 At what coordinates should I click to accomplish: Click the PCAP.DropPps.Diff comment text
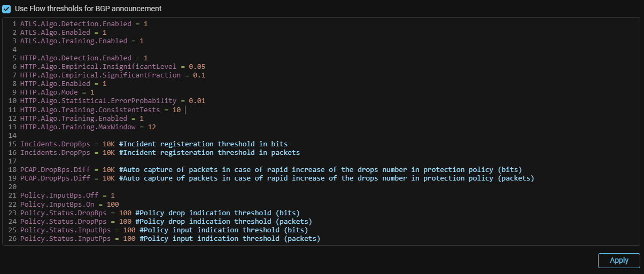(326, 178)
